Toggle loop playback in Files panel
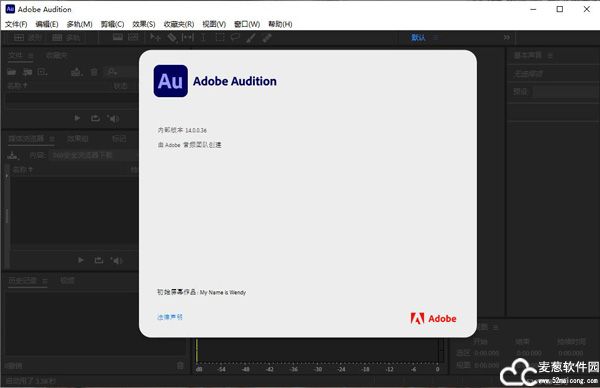 (x=95, y=118)
